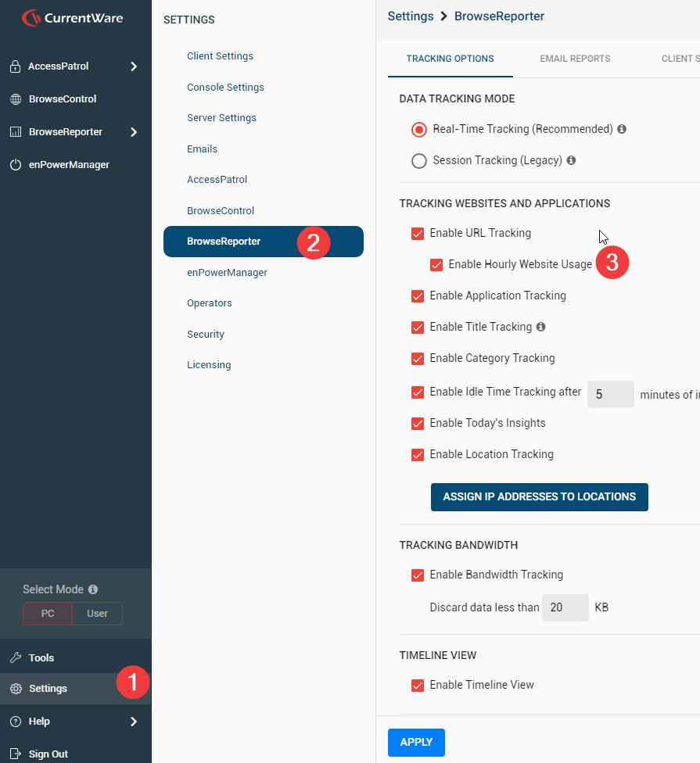Open Client Settings in settings list
This screenshot has height=763, width=700.
pos(220,56)
